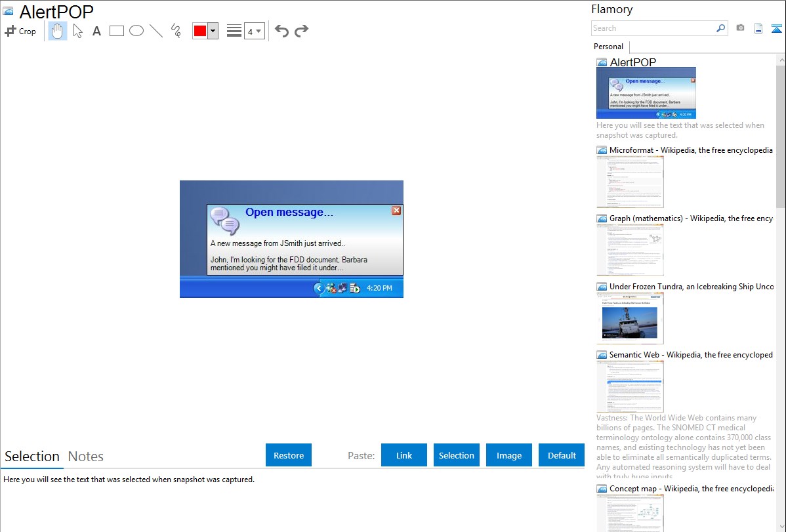Paste as Link button

coord(404,455)
